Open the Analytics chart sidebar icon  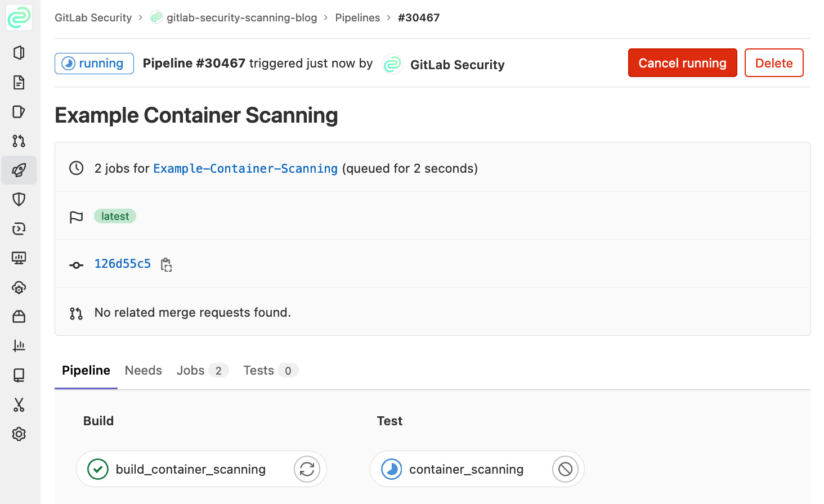(x=19, y=345)
